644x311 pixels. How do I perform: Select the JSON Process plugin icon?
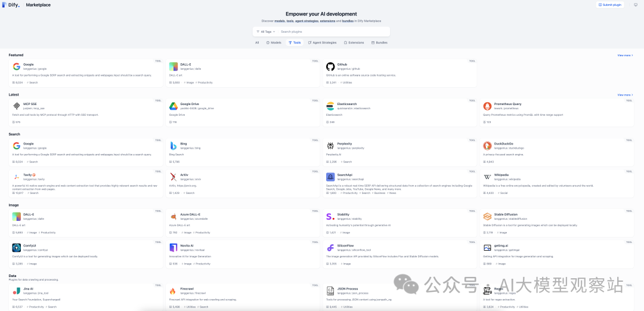click(330, 291)
